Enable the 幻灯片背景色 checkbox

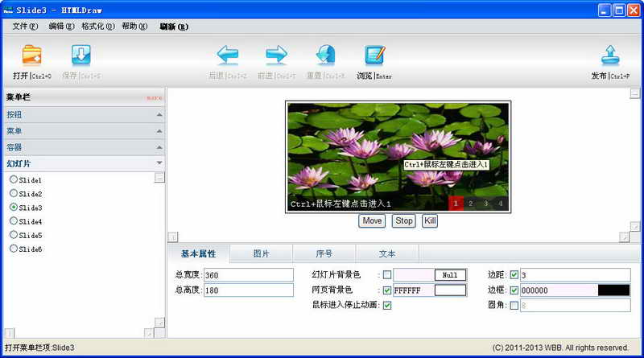pyautogui.click(x=387, y=275)
